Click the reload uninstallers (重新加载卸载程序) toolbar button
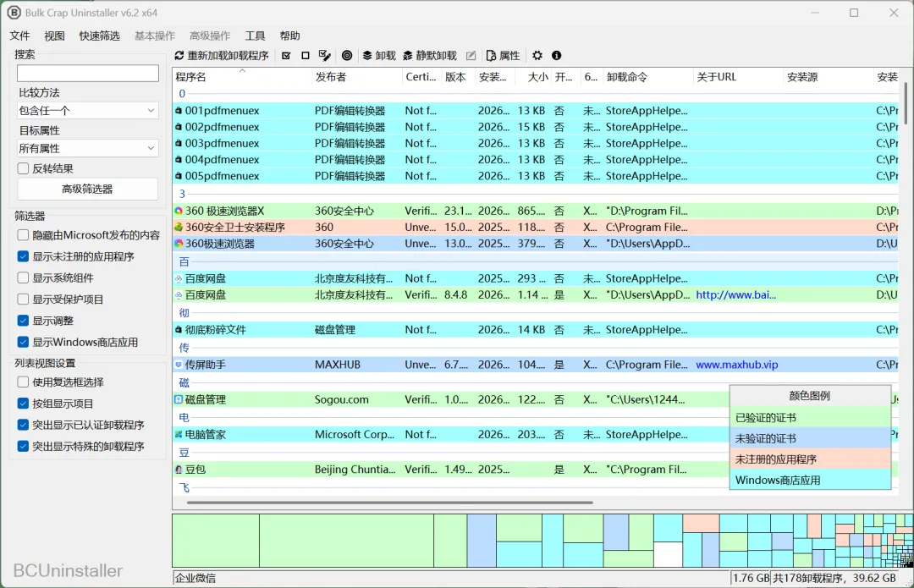The width and height of the screenshot is (914, 588). coord(222,55)
